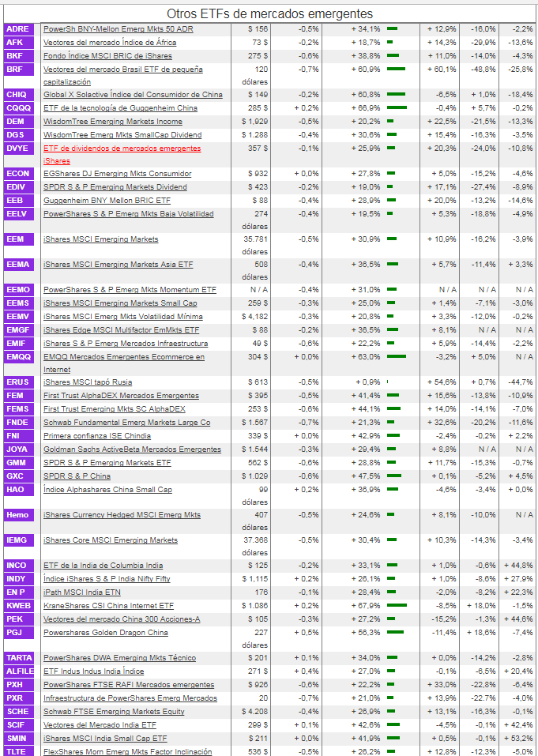Open the SMIN ticker symbol
The height and width of the screenshot is (756, 538).
click(20, 738)
